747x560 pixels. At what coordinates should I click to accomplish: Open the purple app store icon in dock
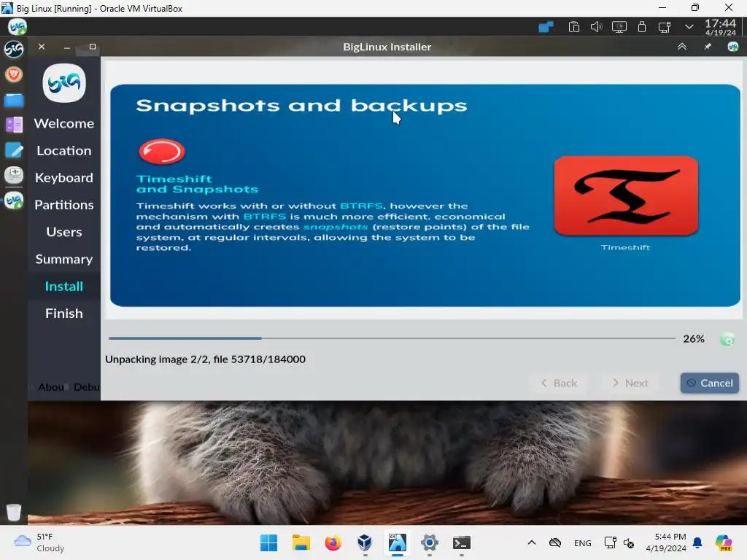click(14, 125)
